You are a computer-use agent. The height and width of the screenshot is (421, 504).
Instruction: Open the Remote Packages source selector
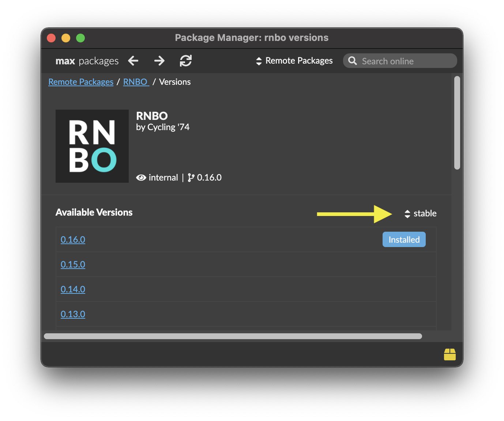tap(294, 61)
